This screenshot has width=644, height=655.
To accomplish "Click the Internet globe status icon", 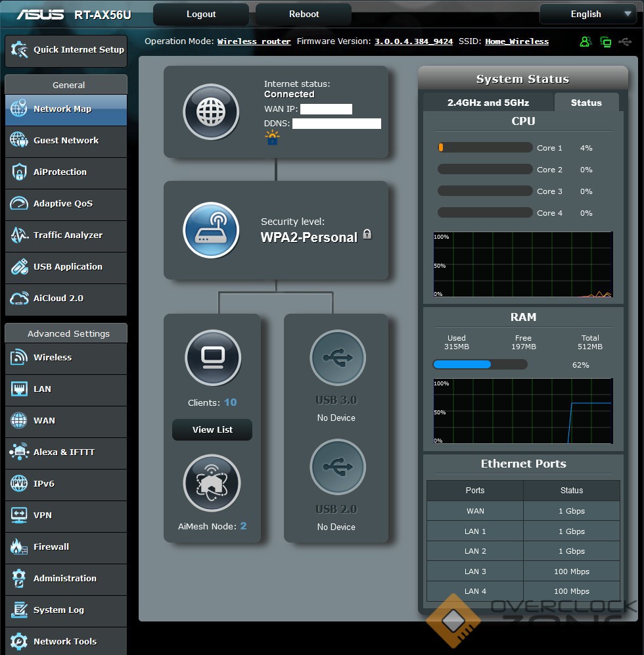I will pyautogui.click(x=211, y=112).
